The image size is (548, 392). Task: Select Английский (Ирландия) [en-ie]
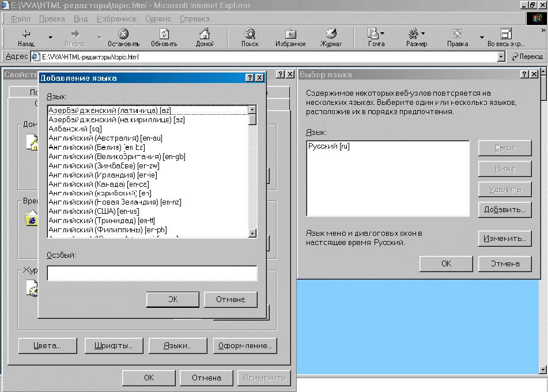click(x=148, y=175)
